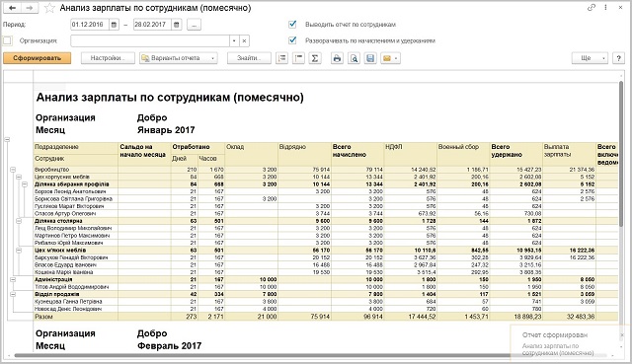Go forward with the right arrow

click(x=29, y=8)
